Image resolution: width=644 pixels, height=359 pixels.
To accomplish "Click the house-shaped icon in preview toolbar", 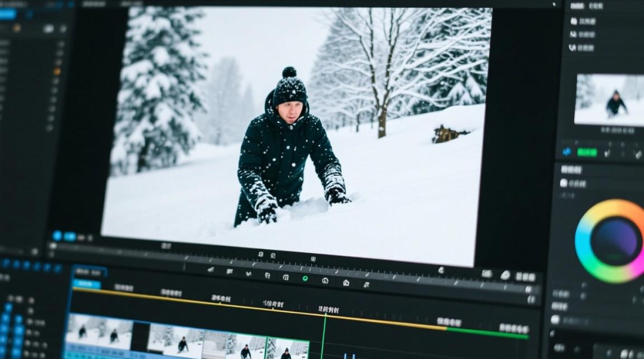I will pos(346,282).
